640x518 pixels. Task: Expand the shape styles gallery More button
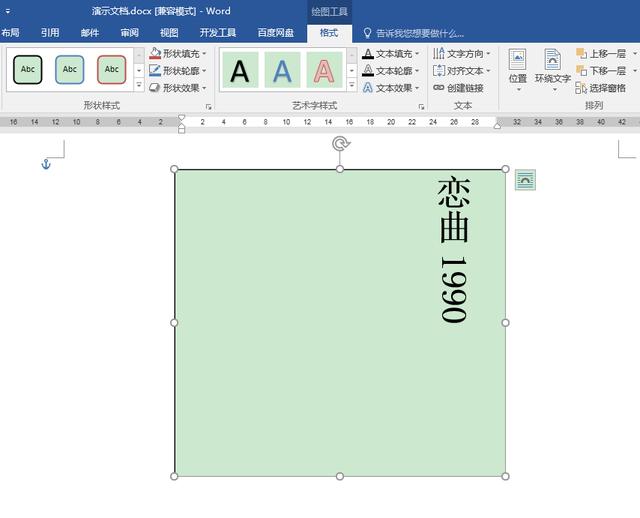[139, 85]
